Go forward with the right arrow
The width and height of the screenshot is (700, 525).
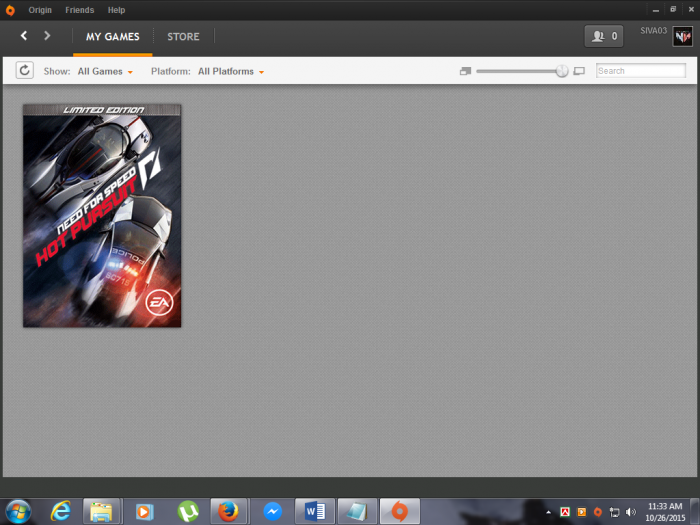point(47,36)
